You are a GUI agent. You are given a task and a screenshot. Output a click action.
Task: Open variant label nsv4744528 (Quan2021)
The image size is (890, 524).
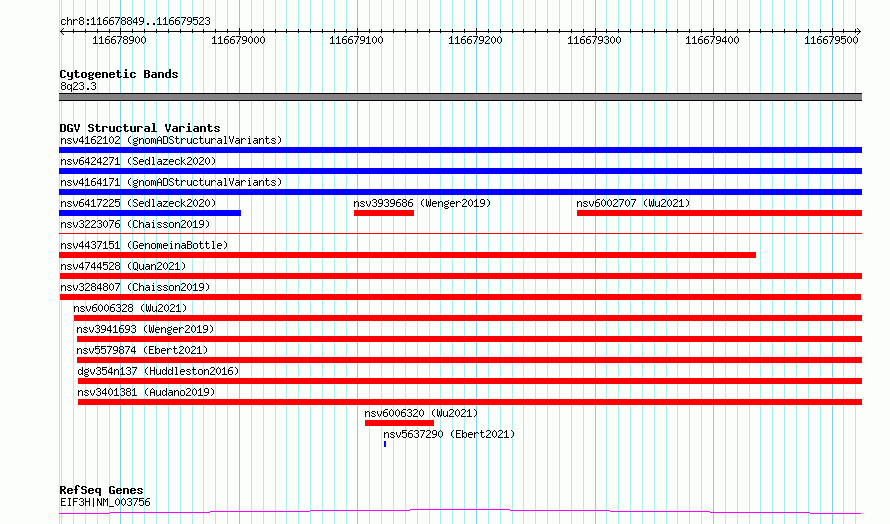pyautogui.click(x=123, y=266)
